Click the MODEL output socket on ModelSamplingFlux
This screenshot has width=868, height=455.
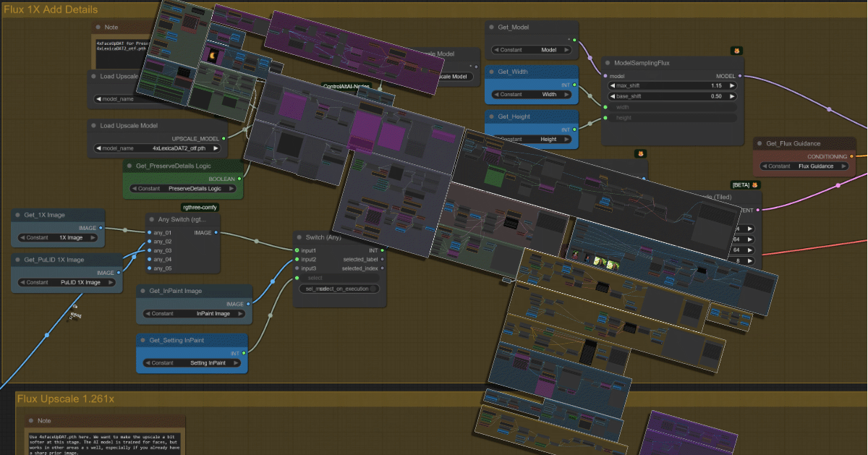pos(740,75)
